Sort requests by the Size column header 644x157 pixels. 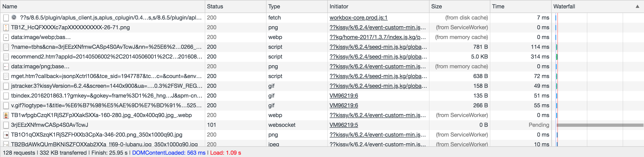436,7
